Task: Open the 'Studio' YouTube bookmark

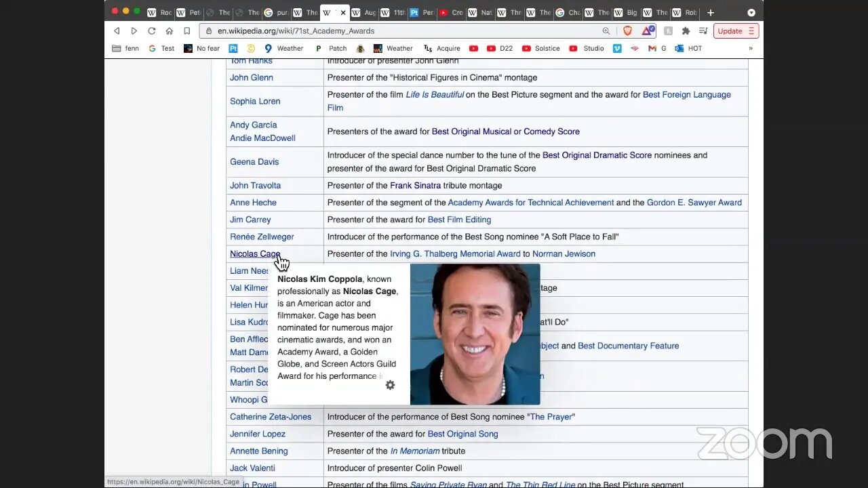Action: tap(587, 48)
